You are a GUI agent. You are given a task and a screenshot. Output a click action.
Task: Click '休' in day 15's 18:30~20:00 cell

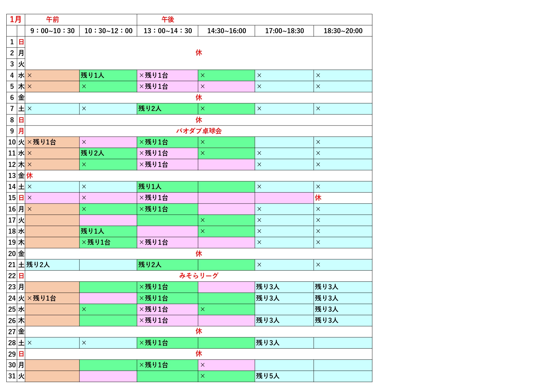coord(318,198)
